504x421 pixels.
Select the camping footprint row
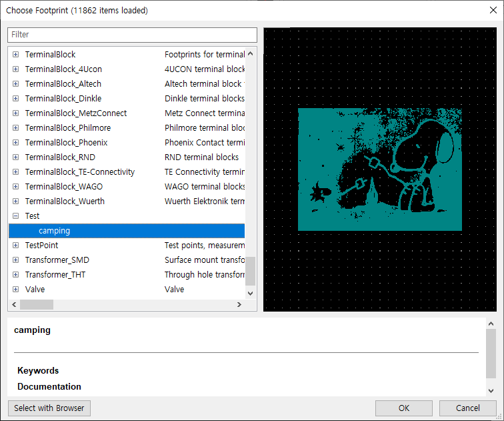tap(127, 231)
